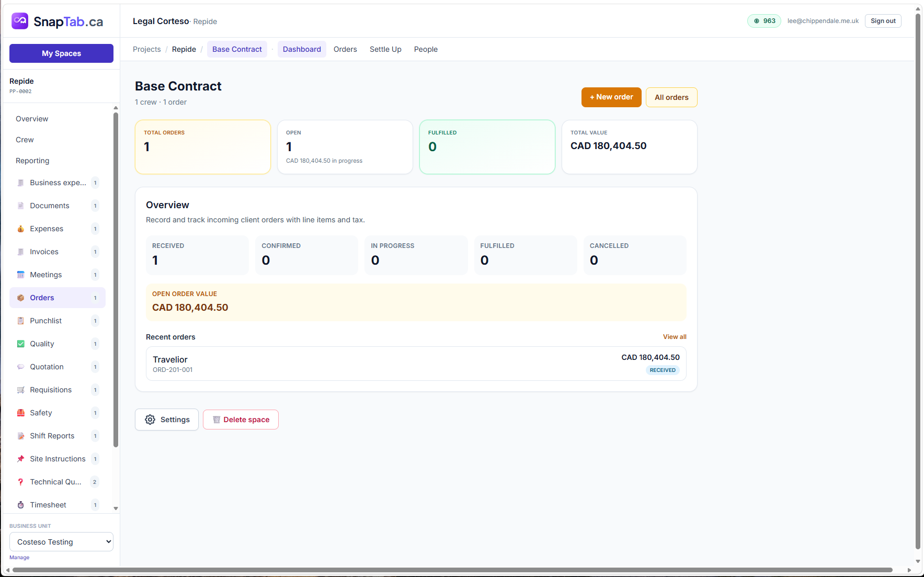This screenshot has width=924, height=577.
Task: Switch to the Dashboard tab
Action: click(302, 49)
